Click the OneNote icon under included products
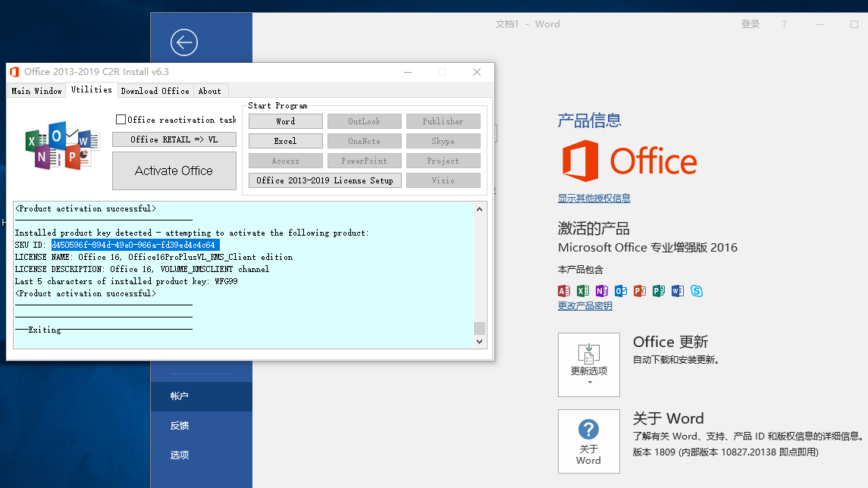 click(x=602, y=291)
